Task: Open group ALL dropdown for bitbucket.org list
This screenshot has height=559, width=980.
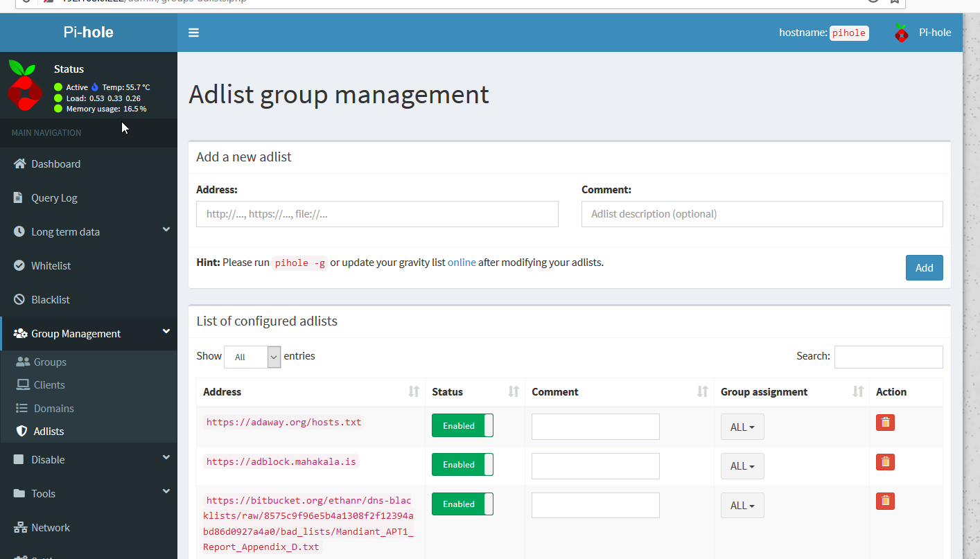Action: click(742, 506)
